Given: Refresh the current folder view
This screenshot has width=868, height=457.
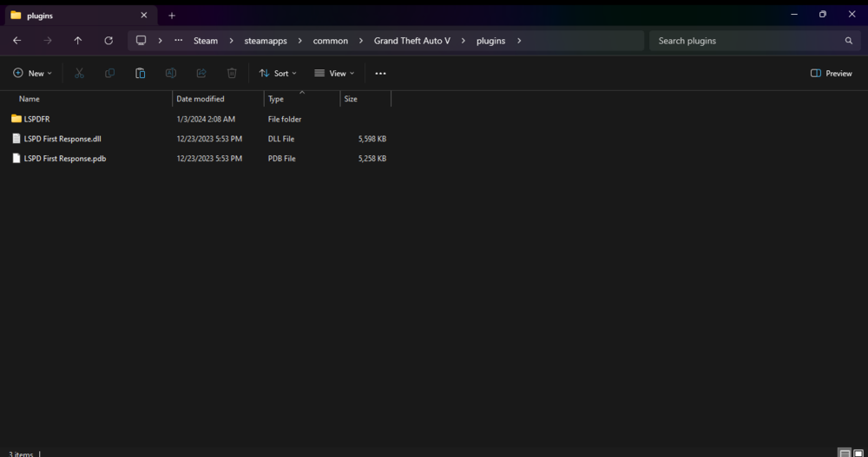Looking at the screenshot, I should tap(108, 41).
